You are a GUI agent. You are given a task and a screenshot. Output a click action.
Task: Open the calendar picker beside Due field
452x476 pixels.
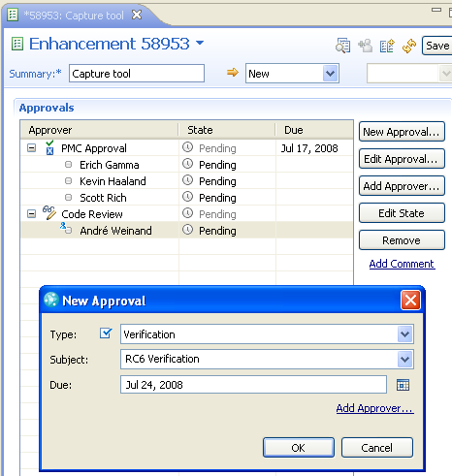pos(403,385)
